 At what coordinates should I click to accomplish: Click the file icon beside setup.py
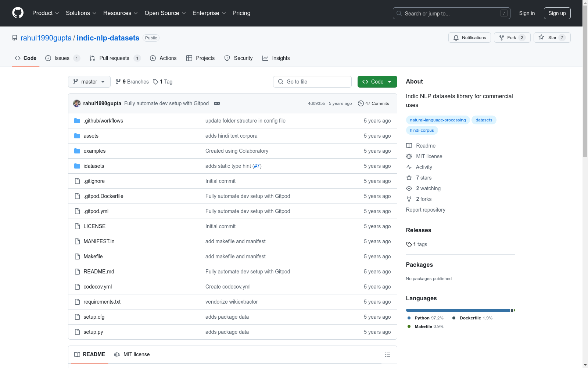tap(77, 332)
